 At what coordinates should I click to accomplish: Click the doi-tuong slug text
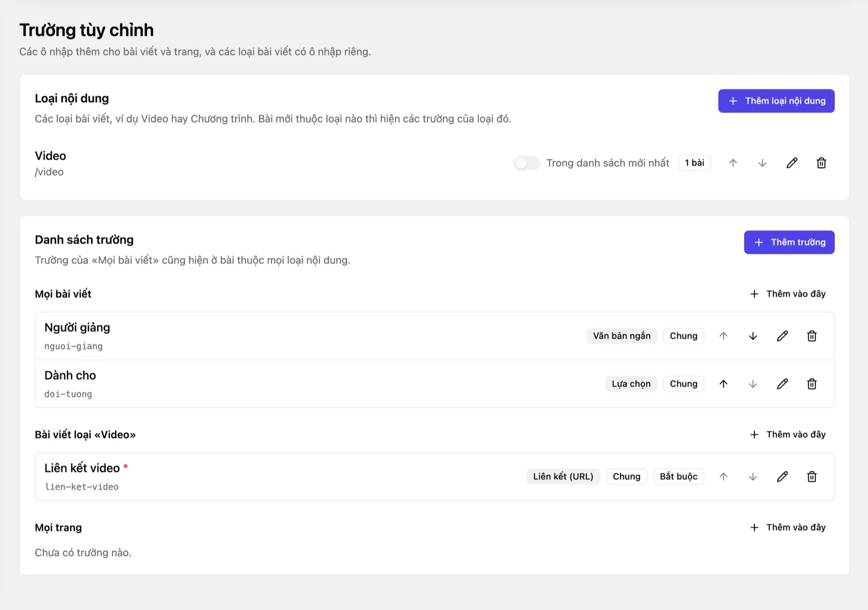coord(68,394)
